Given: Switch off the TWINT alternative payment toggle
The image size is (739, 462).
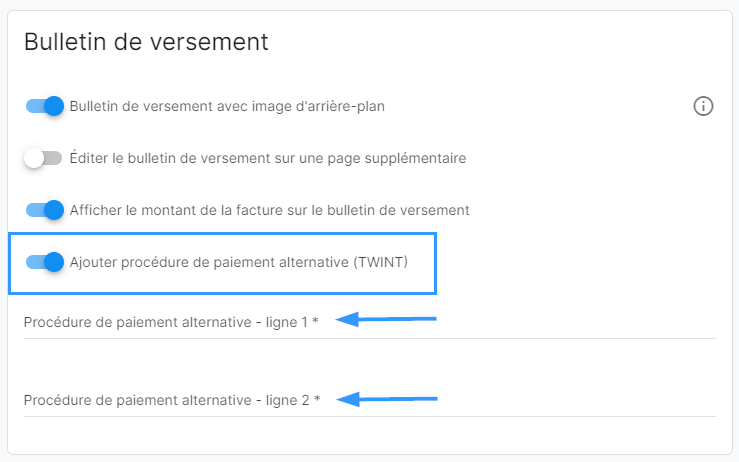Looking at the screenshot, I should click(x=45, y=262).
